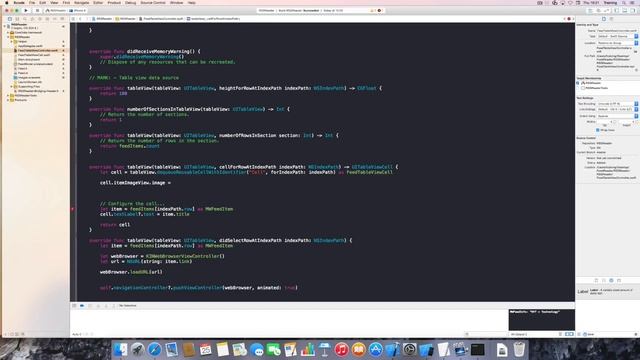
Task: Open the file Type dropdown in inspector
Action: click(617, 36)
